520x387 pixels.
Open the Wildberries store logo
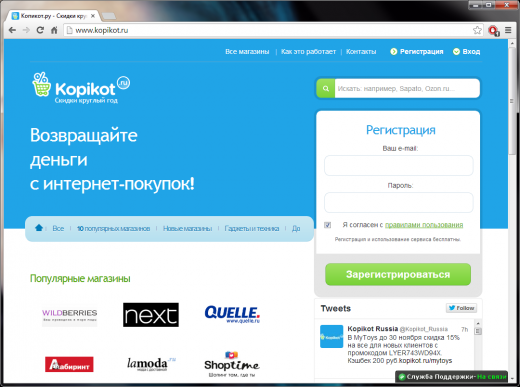click(x=69, y=315)
